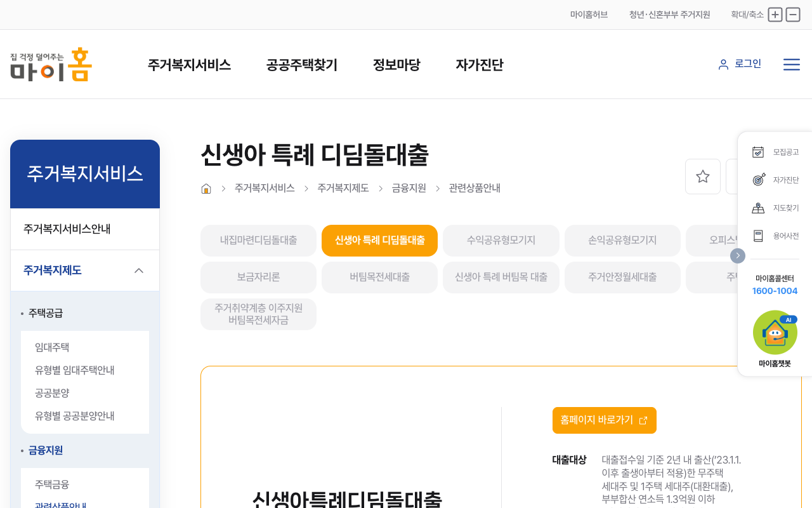Open 용어사전 book icon in quick panel

click(x=758, y=236)
